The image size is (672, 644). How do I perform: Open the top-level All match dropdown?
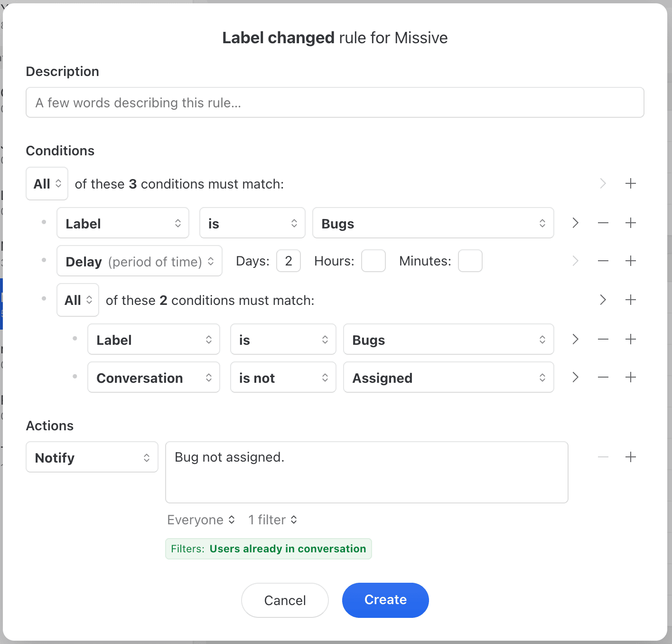(x=47, y=184)
